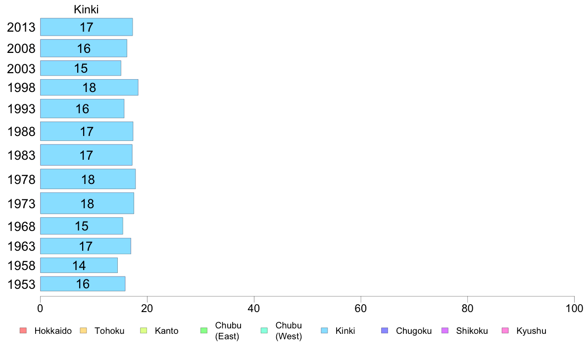
Task: Click the Shikoku legend label
Action: (472, 331)
